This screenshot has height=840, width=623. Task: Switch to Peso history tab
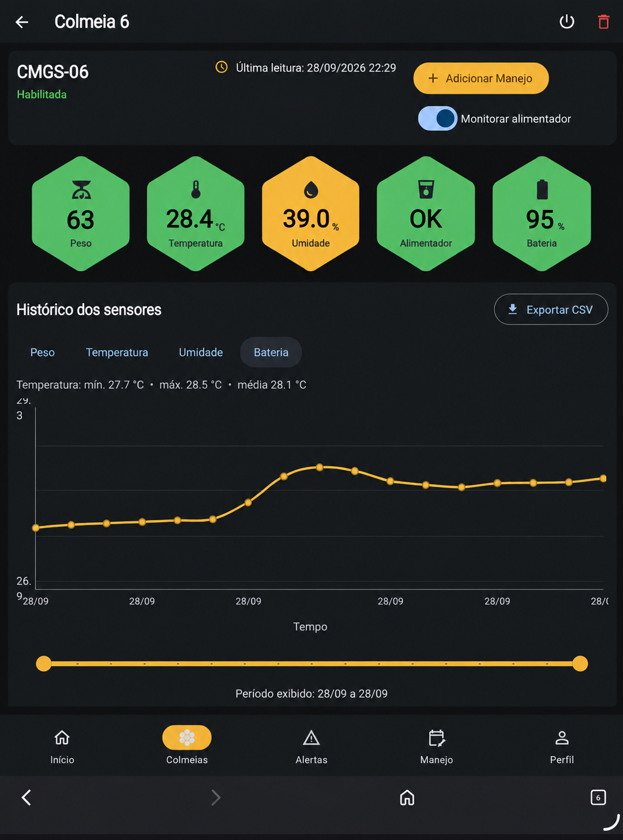pyautogui.click(x=43, y=352)
